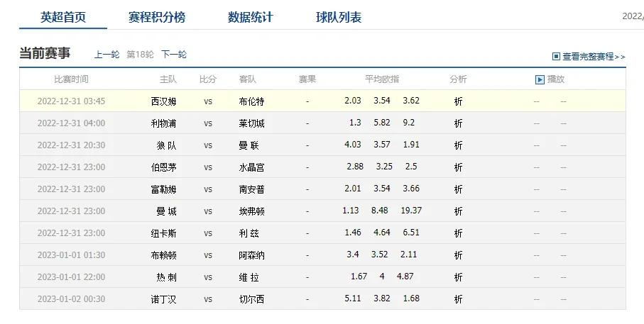Screen dimensions: 644x324
Task: Select away team 莱切城
Action: (x=251, y=123)
